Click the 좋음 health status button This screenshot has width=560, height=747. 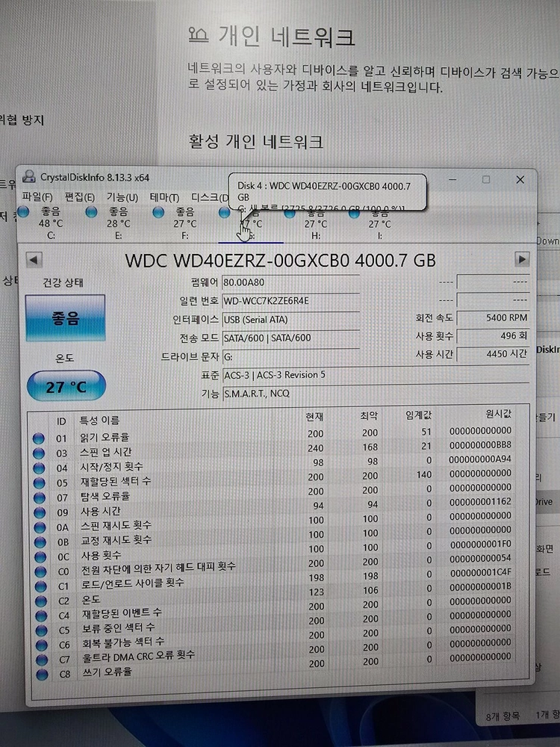point(65,317)
